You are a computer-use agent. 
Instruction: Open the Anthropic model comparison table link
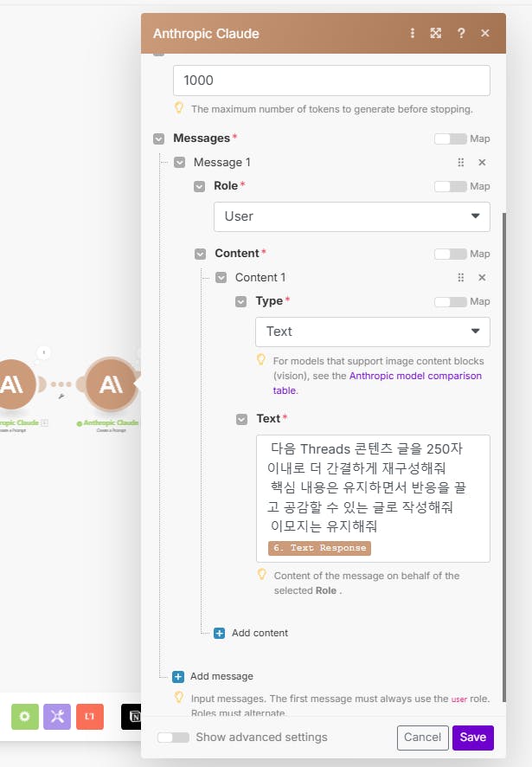point(415,377)
